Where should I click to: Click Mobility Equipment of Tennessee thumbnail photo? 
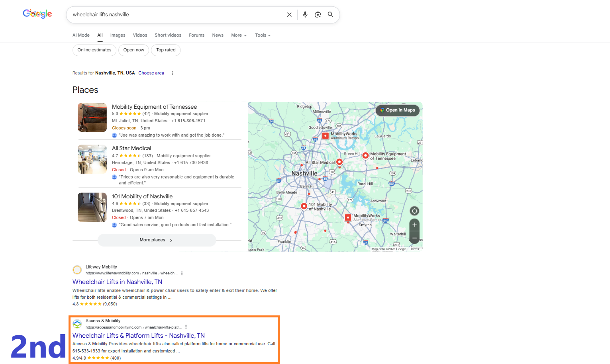[92, 117]
